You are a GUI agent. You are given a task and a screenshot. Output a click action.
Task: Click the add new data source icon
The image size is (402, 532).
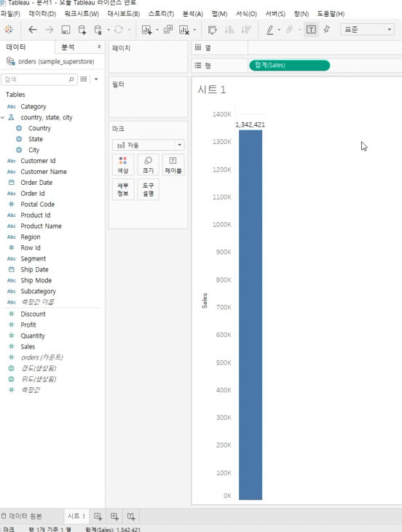82,30
